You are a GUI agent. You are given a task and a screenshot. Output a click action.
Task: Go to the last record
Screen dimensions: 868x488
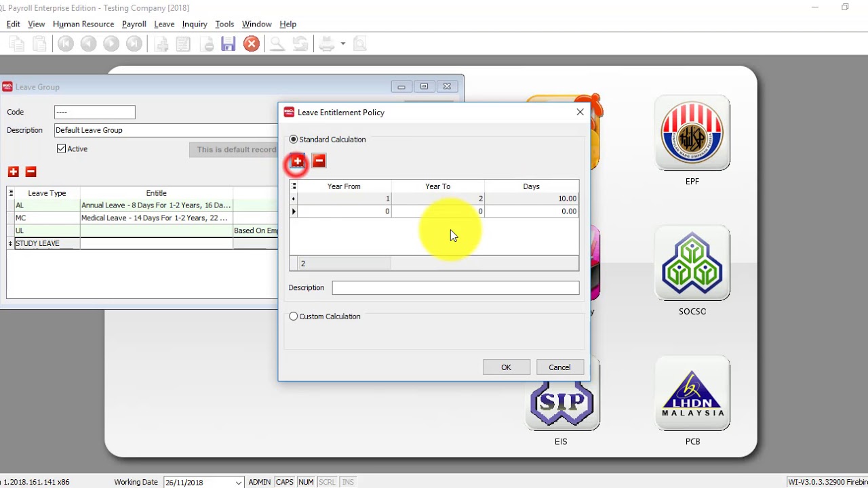(x=134, y=44)
